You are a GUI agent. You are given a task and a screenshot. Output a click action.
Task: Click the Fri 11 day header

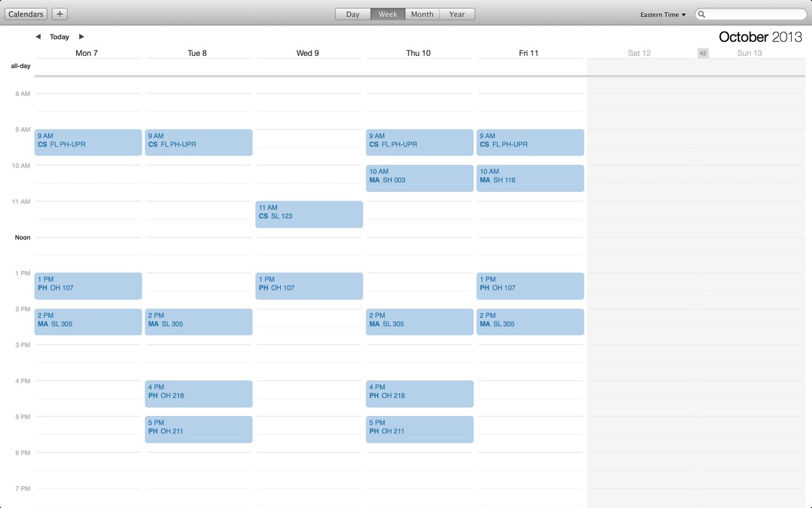point(528,53)
